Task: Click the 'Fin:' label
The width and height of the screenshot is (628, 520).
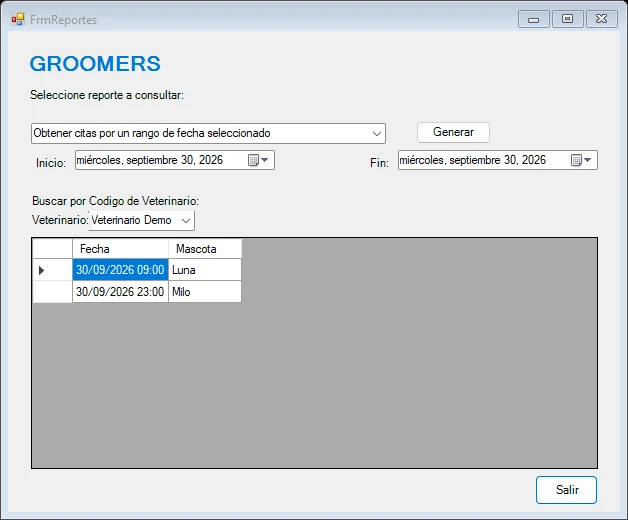Action: (379, 163)
